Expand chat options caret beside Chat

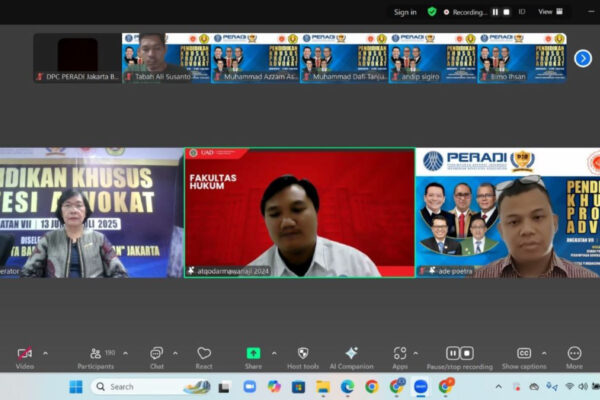coord(175,353)
